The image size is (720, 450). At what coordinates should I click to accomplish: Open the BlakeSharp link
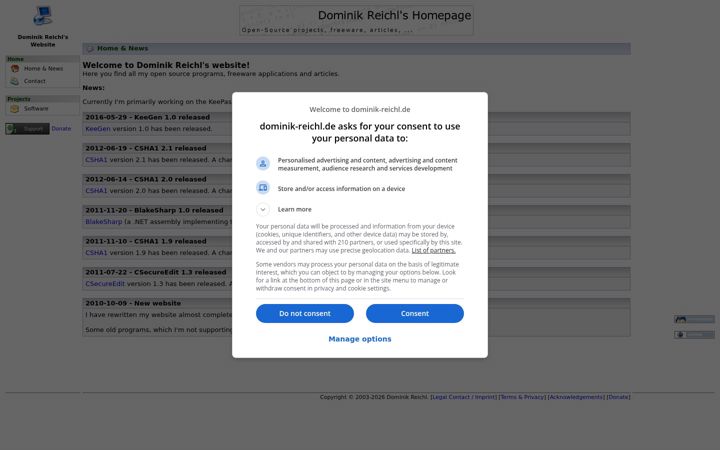(104, 222)
